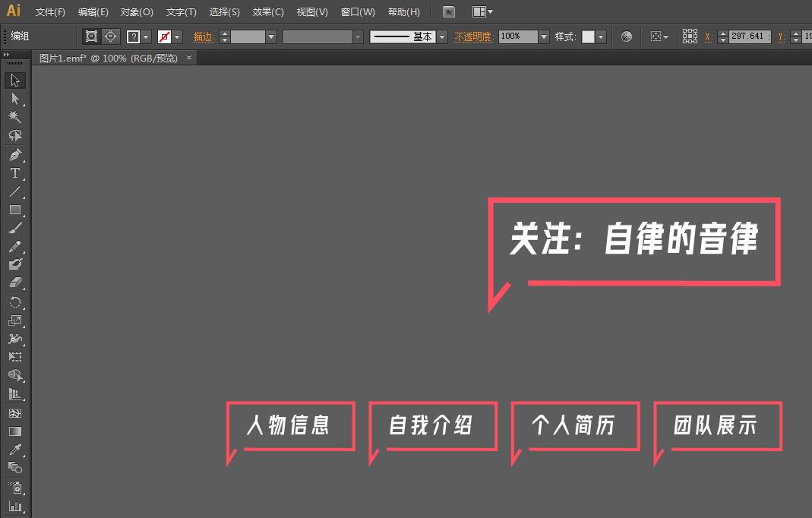Select the Paintbrush tool
Viewport: 812px width, 518px height.
[x=14, y=229]
